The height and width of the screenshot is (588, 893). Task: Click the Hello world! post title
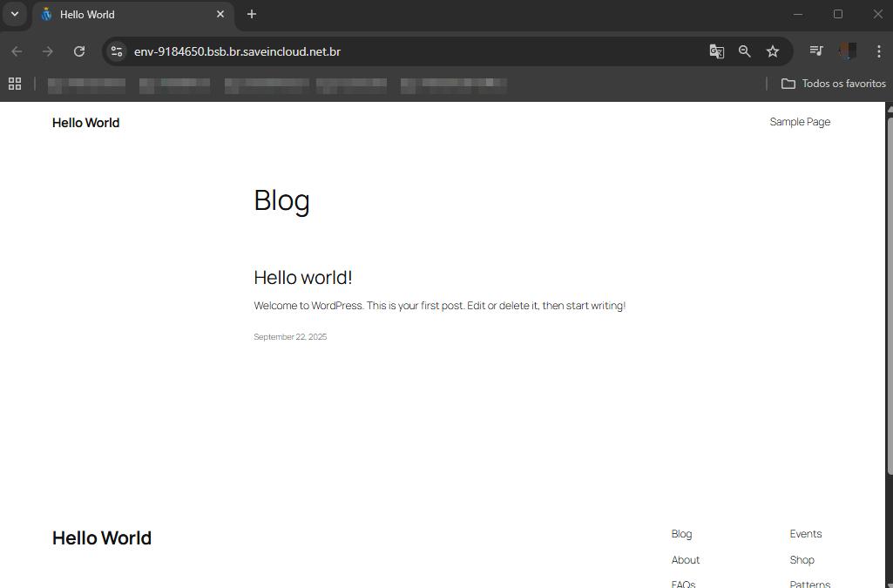[x=302, y=277]
